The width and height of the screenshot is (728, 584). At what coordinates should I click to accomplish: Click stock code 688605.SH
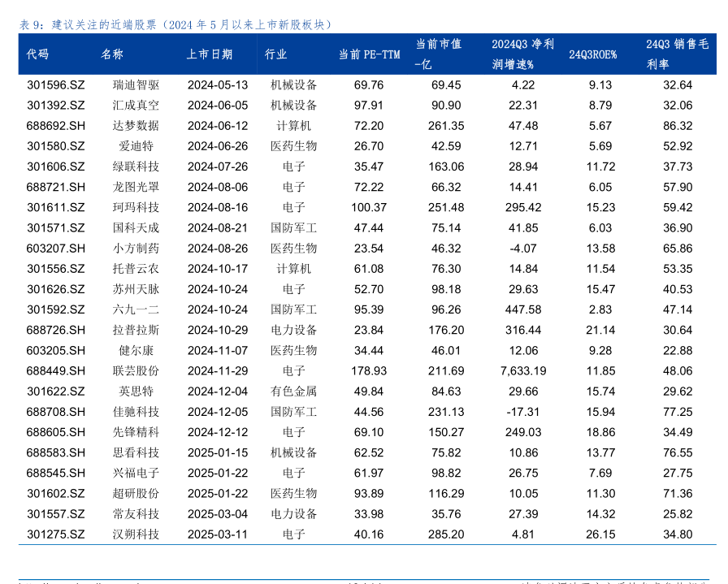click(55, 432)
